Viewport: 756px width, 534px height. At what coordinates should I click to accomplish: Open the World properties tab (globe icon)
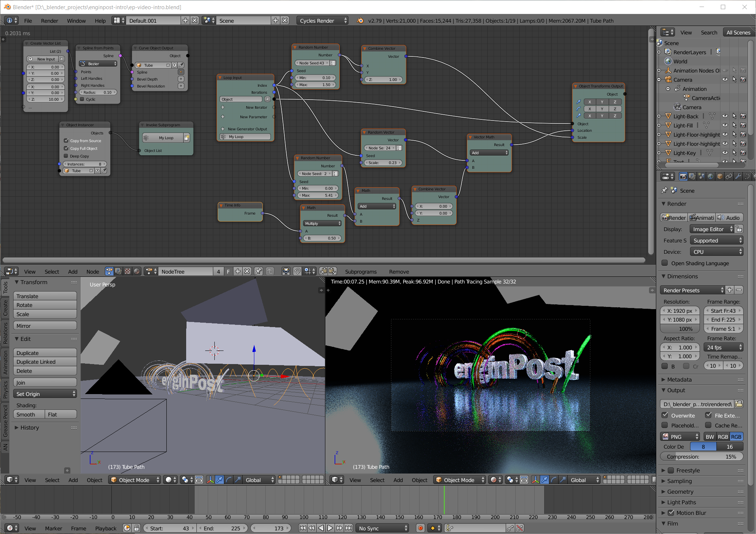pos(711,177)
